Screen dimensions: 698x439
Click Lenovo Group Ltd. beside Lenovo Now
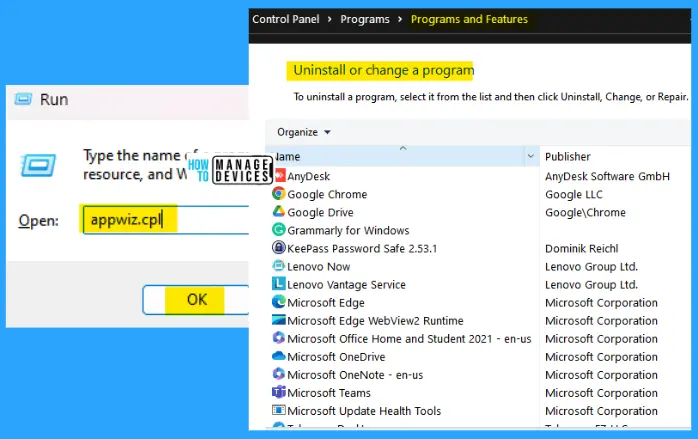[x=592, y=267]
